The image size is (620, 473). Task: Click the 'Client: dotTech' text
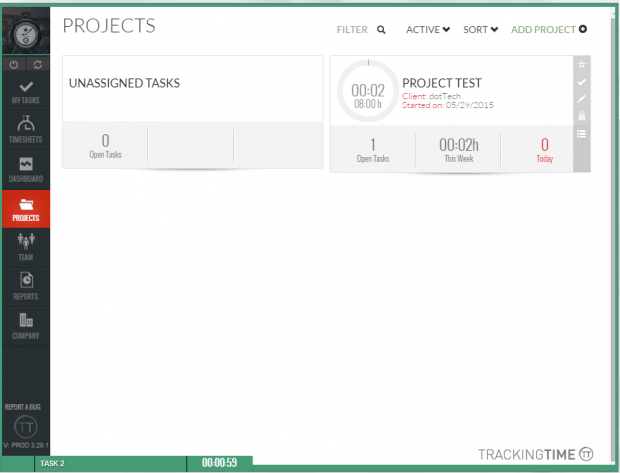coord(431,96)
